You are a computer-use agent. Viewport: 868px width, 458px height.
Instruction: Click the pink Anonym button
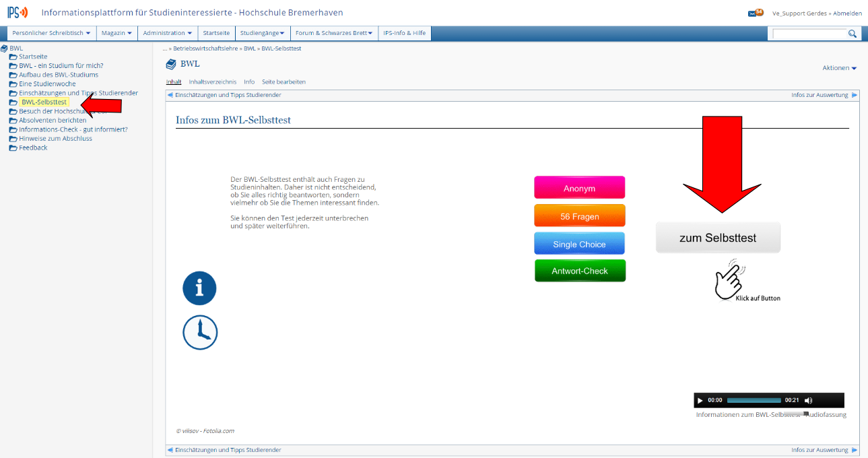click(x=579, y=188)
